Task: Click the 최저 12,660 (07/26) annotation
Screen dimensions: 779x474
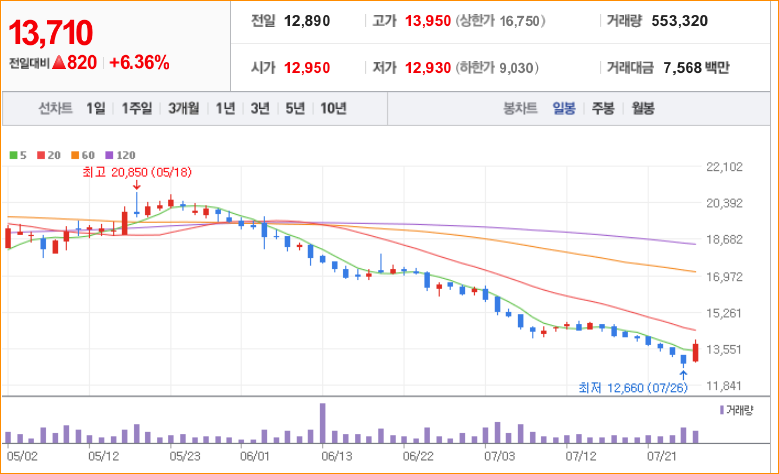Action: [x=633, y=388]
